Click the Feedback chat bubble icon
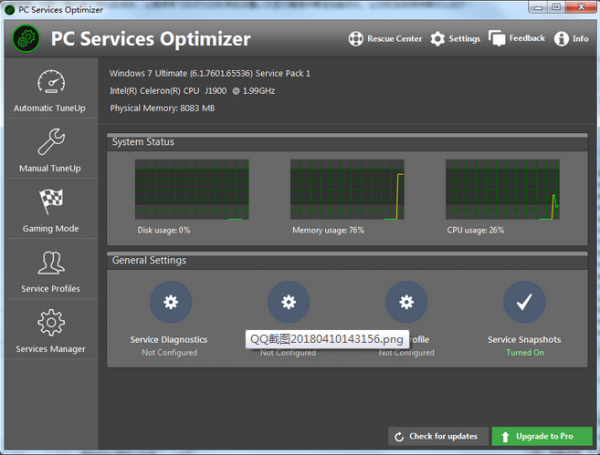The height and width of the screenshot is (455, 600). (497, 39)
